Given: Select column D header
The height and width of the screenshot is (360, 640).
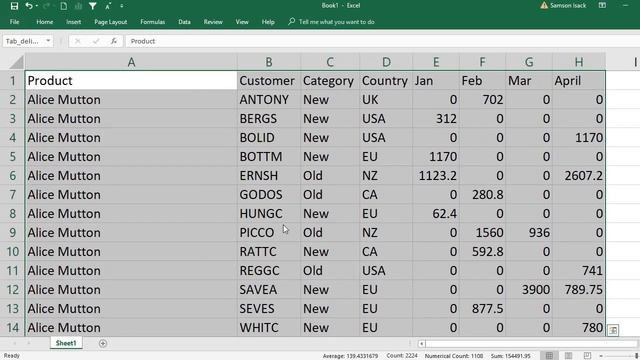Looking at the screenshot, I should [x=386, y=62].
